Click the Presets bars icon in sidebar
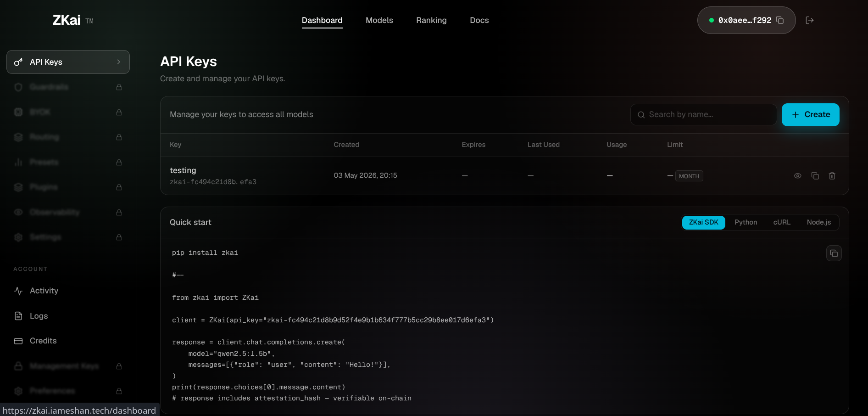The width and height of the screenshot is (868, 416). coord(18,162)
